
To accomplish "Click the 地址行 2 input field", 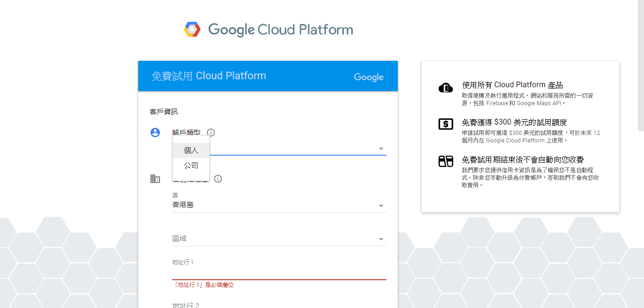I will click(279, 306).
